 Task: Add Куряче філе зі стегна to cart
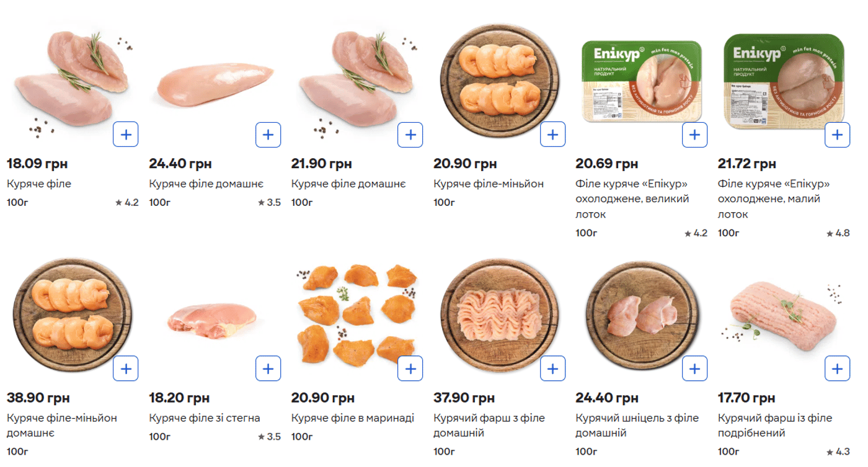tap(268, 368)
